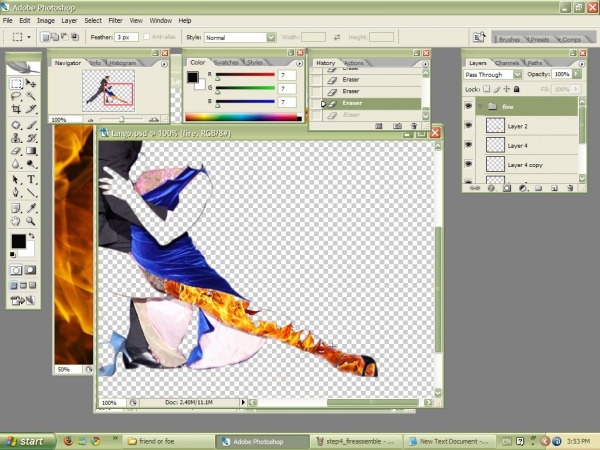Hide Layer 4 visibility eye
The height and width of the screenshot is (450, 600).
point(468,145)
